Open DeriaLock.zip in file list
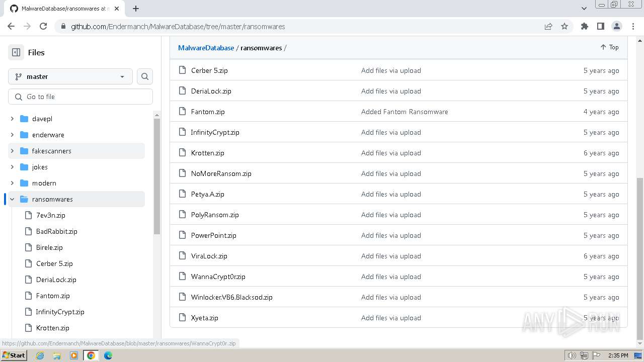This screenshot has width=644, height=362. point(211,91)
